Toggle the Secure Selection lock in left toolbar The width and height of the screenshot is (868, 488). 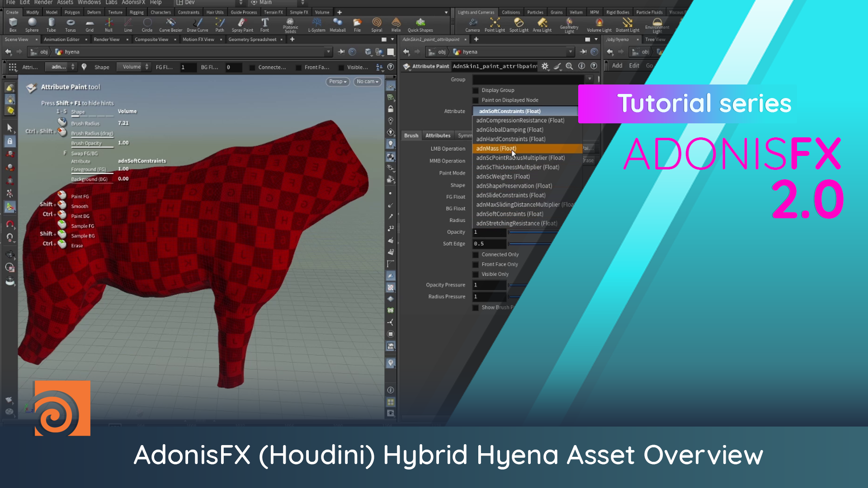(9, 141)
